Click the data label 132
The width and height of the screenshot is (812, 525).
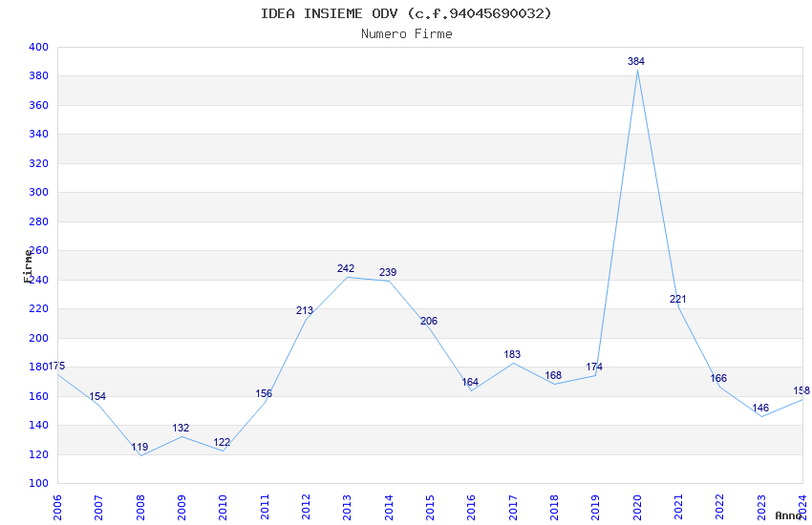[x=181, y=428]
